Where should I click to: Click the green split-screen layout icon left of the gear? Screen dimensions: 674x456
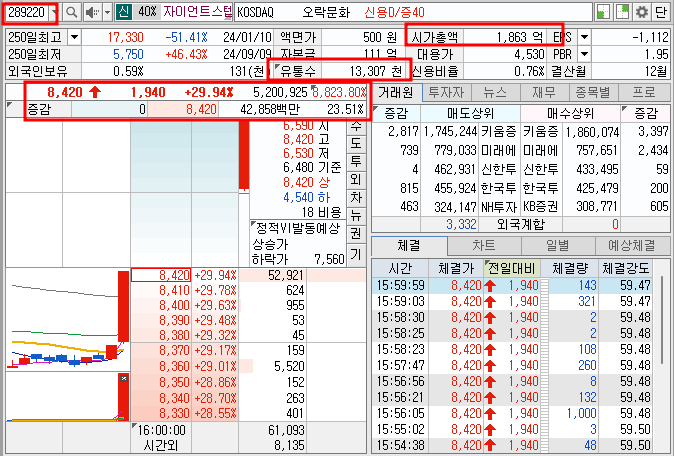[604, 12]
